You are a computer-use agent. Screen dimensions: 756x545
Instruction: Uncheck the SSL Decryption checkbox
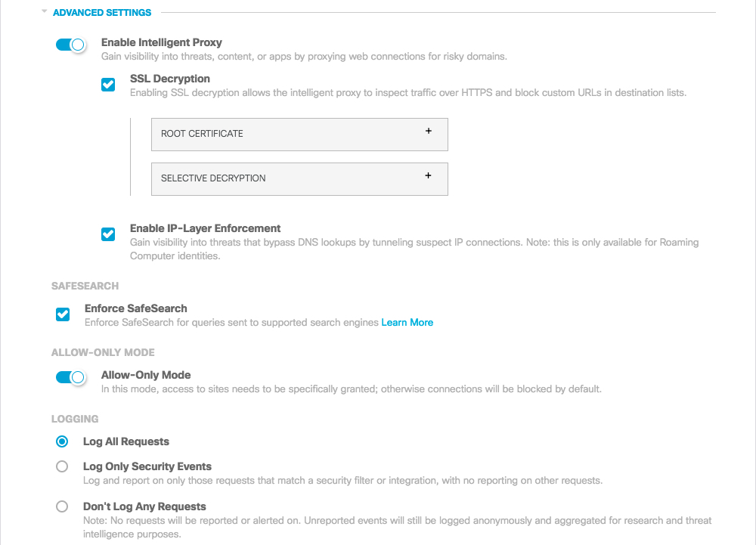(108, 85)
